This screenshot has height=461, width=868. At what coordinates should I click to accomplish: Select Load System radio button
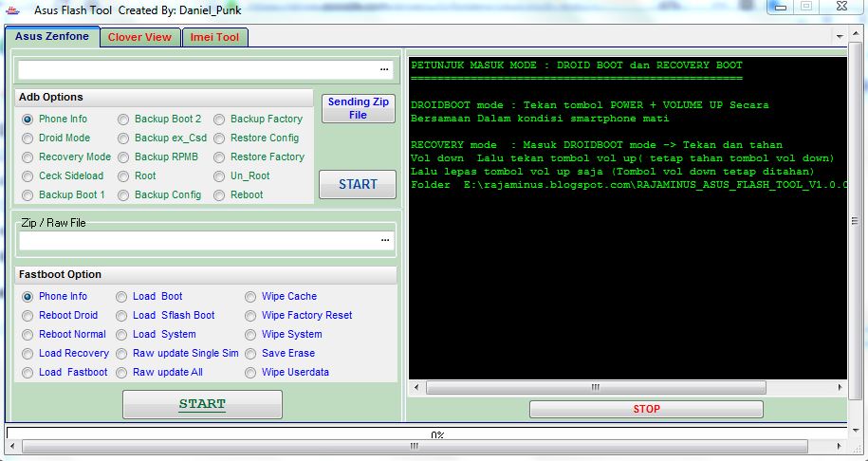coord(121,335)
